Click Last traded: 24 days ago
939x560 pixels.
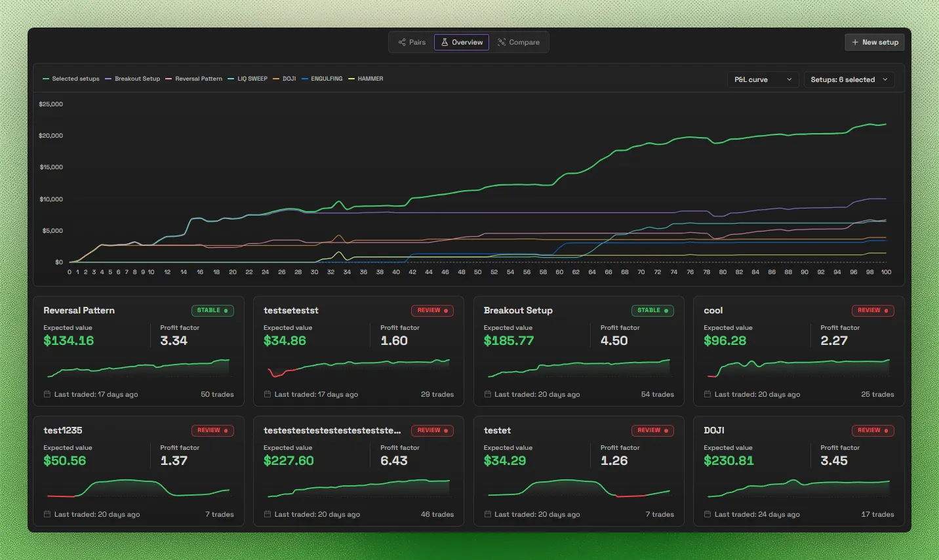(757, 515)
